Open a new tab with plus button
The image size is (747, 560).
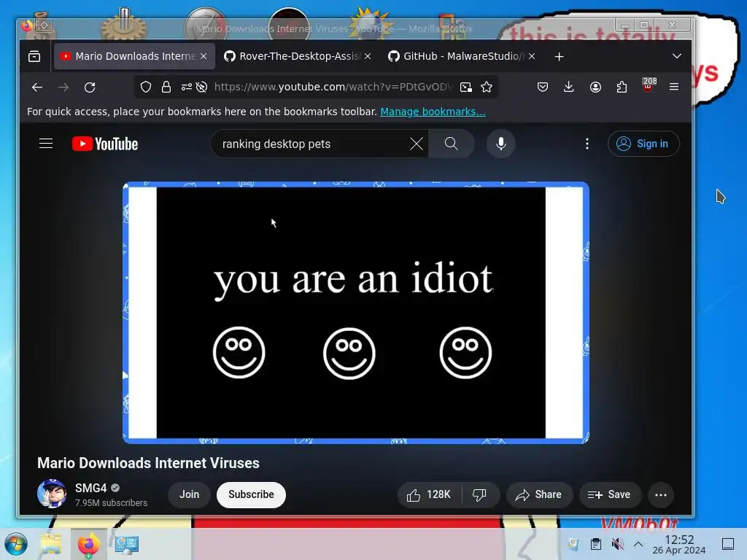click(560, 57)
